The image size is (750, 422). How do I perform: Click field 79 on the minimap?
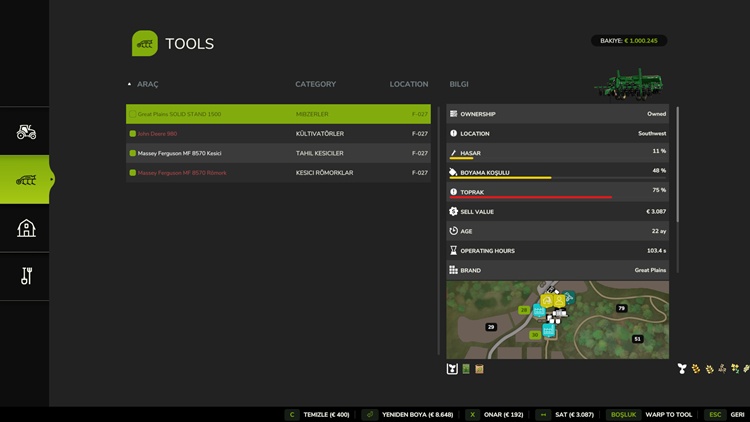click(x=621, y=308)
